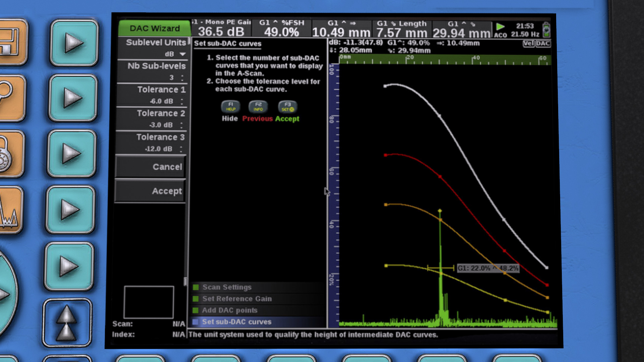644x362 pixels.
Task: Adjust the Tolerance 1 value stepper
Action: pyautogui.click(x=182, y=101)
